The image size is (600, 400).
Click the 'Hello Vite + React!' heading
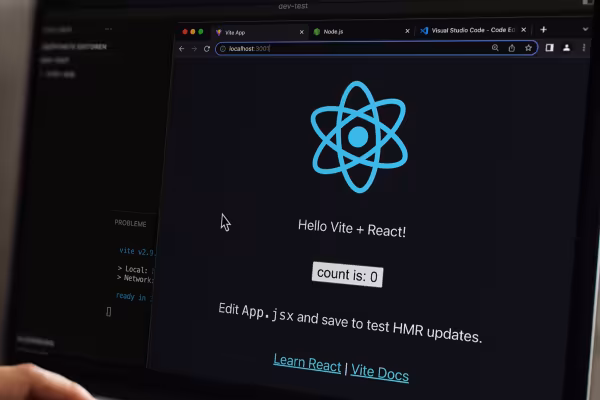pos(352,229)
